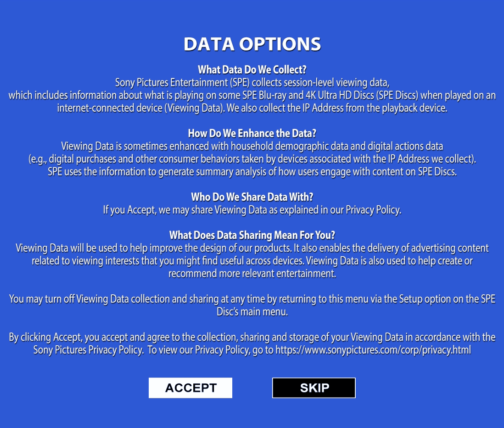504x428 pixels.
Task: Click the line starting "By clicking Accept, you accept"
Action: 252,337
